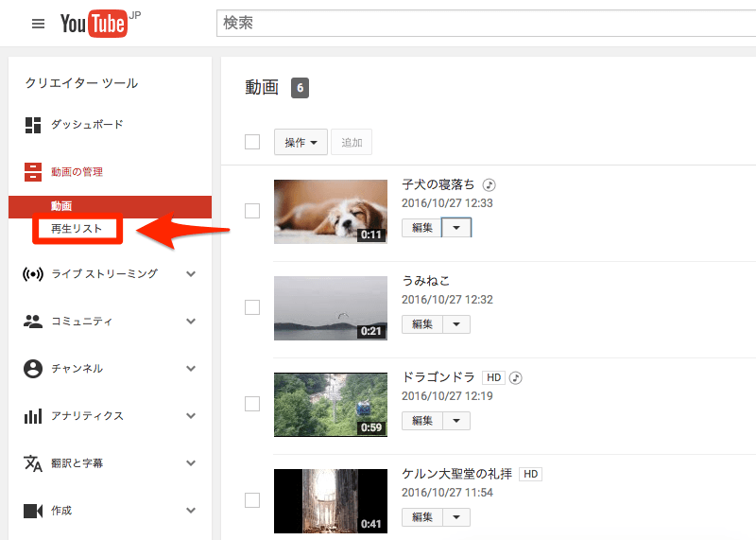The height and width of the screenshot is (540, 756).
Task: Click クリエイター ツール heading
Action: 81,83
